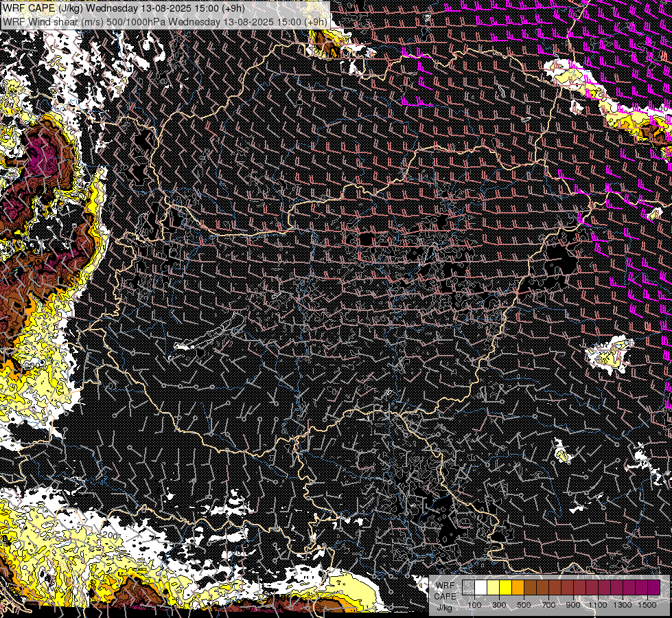Click the legend value 1500
672x618 pixels.
(x=647, y=605)
